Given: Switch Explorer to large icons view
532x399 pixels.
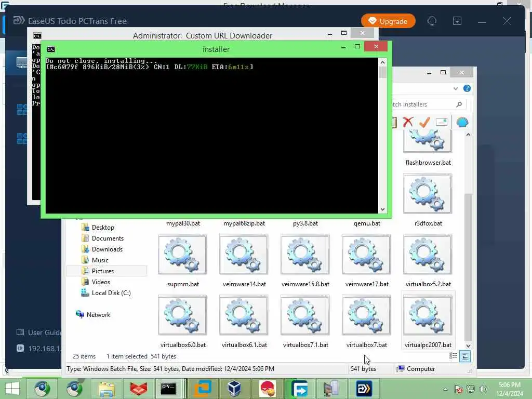Looking at the screenshot, I should point(465,356).
